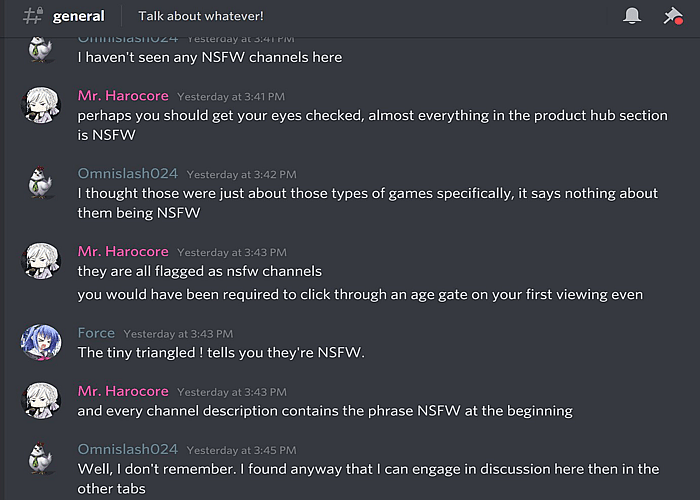Click Force's blue-haired avatar
The width and height of the screenshot is (700, 500).
[x=40, y=342]
